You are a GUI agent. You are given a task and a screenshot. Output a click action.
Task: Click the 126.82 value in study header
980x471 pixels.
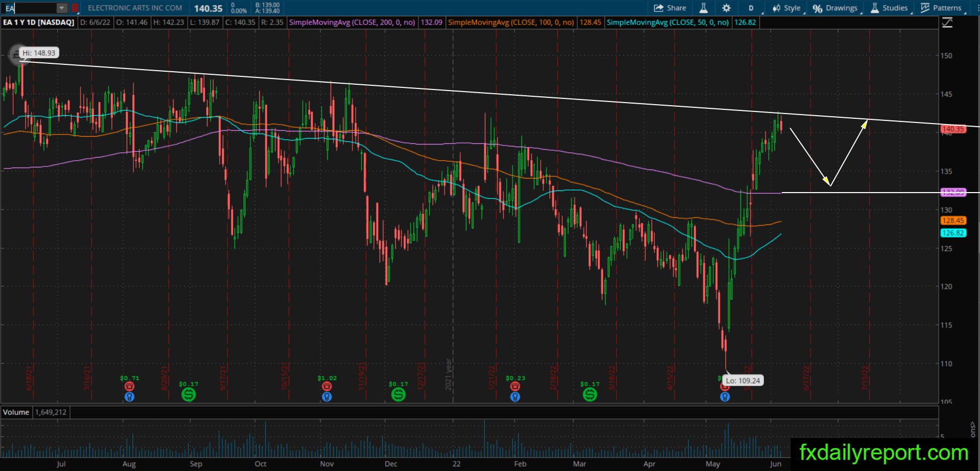[x=745, y=23]
